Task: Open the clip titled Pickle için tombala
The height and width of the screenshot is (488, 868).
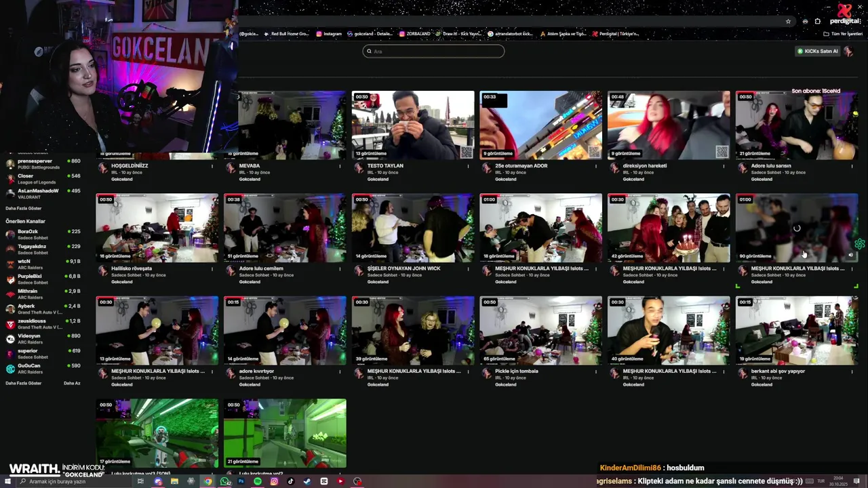Action: (517, 371)
